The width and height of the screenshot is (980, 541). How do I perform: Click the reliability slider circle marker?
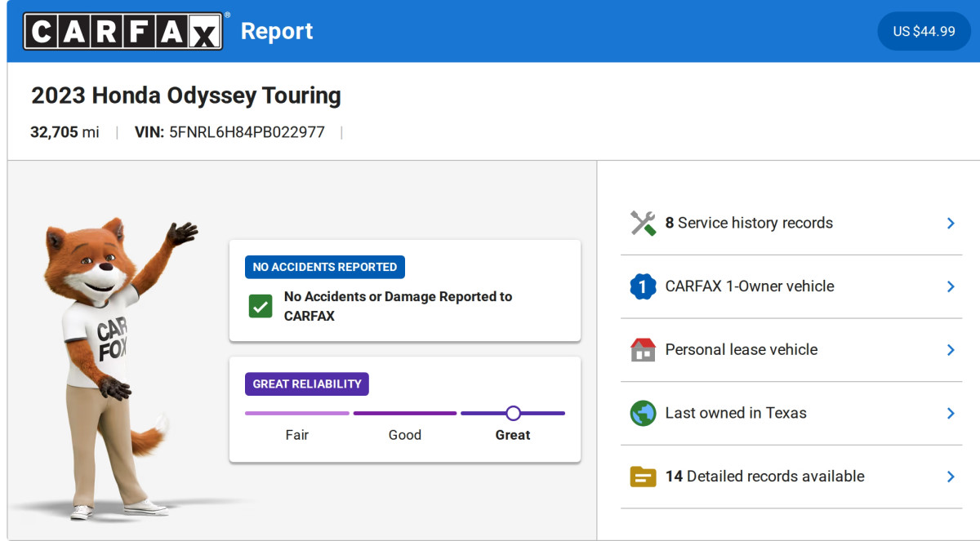tap(513, 413)
